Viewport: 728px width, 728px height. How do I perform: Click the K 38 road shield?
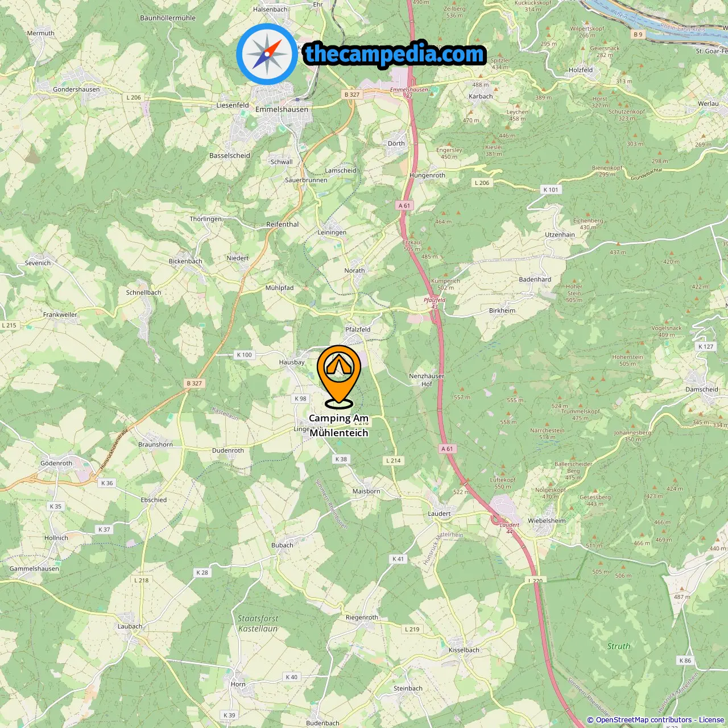coord(341,459)
